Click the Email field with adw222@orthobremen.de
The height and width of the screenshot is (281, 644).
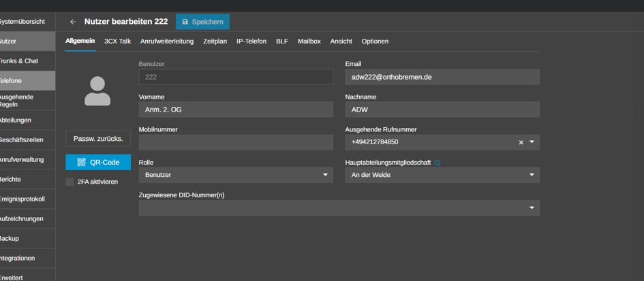(x=442, y=77)
